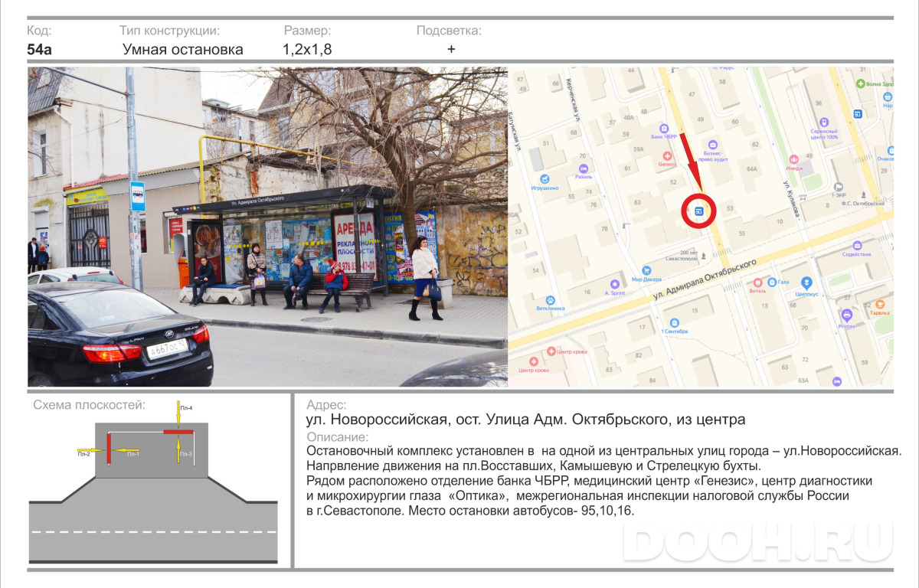Select the Умная остановка construction type value

point(183,50)
